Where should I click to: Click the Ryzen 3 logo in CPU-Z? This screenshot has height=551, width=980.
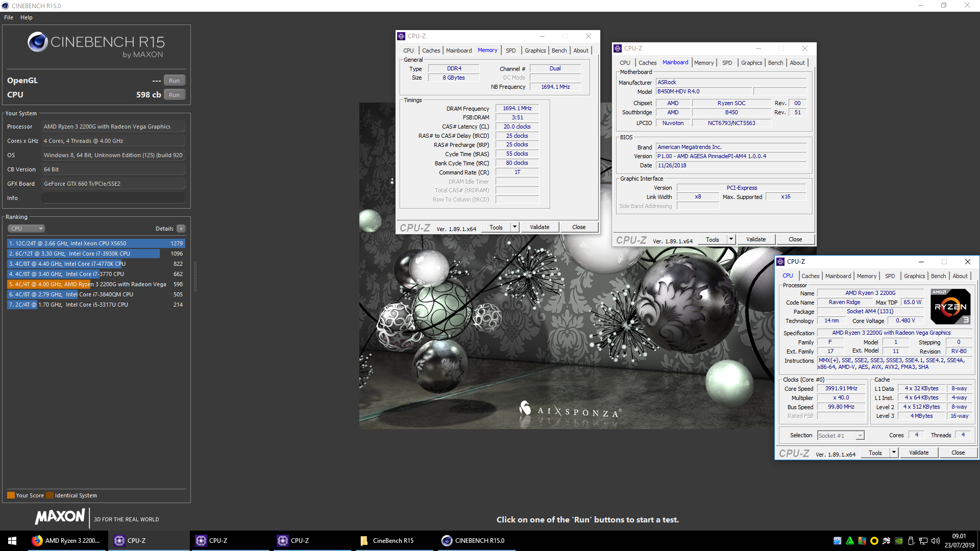point(950,307)
